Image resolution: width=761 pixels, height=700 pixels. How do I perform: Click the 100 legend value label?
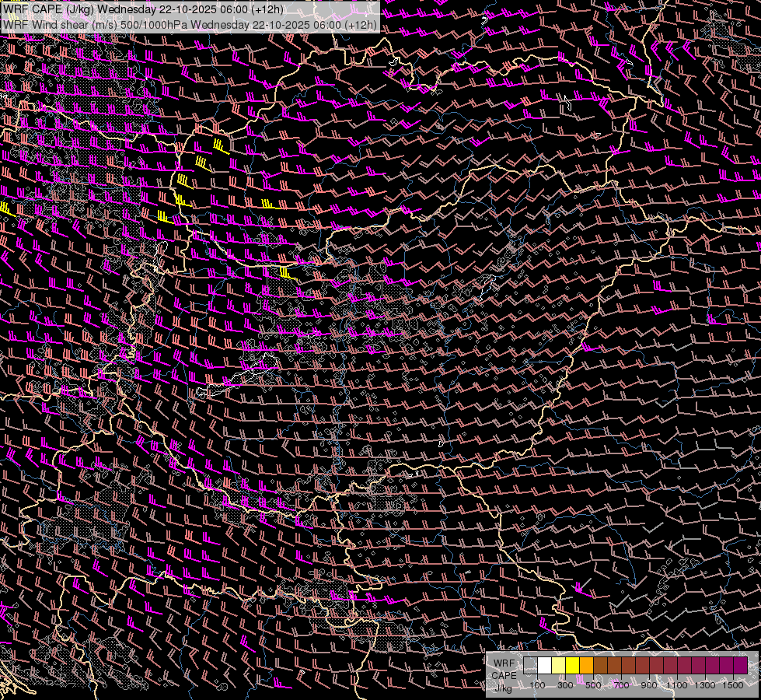tap(537, 685)
